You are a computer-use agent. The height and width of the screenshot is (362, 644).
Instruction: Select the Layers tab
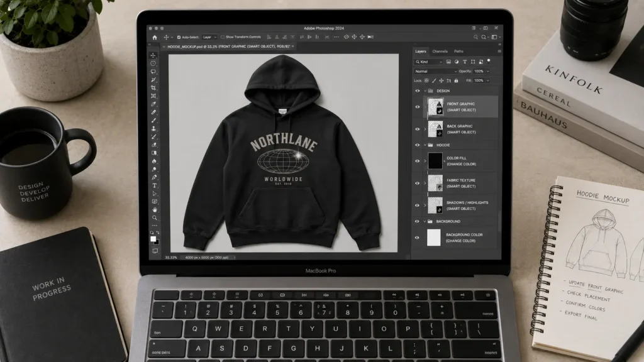click(421, 52)
